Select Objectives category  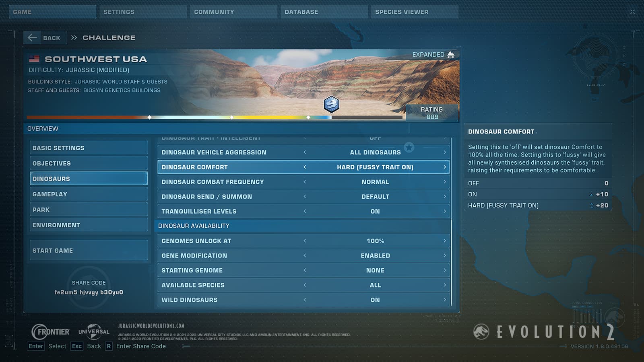[89, 163]
